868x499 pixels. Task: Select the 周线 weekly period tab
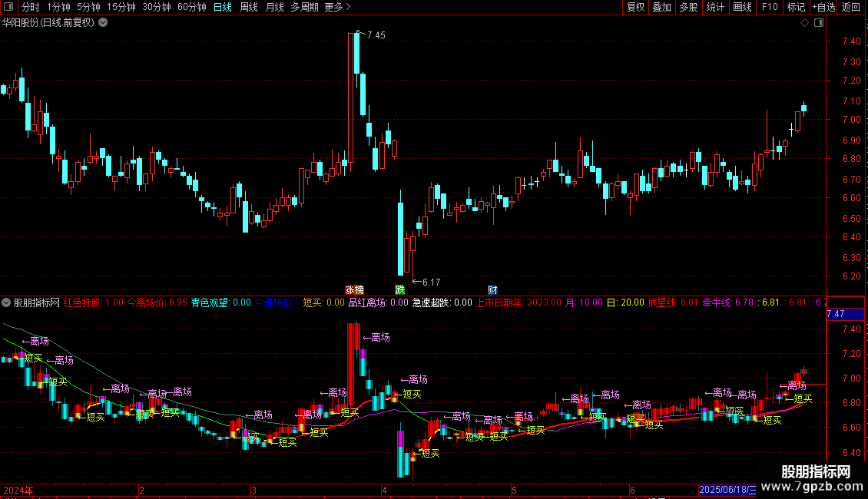pyautogui.click(x=249, y=7)
